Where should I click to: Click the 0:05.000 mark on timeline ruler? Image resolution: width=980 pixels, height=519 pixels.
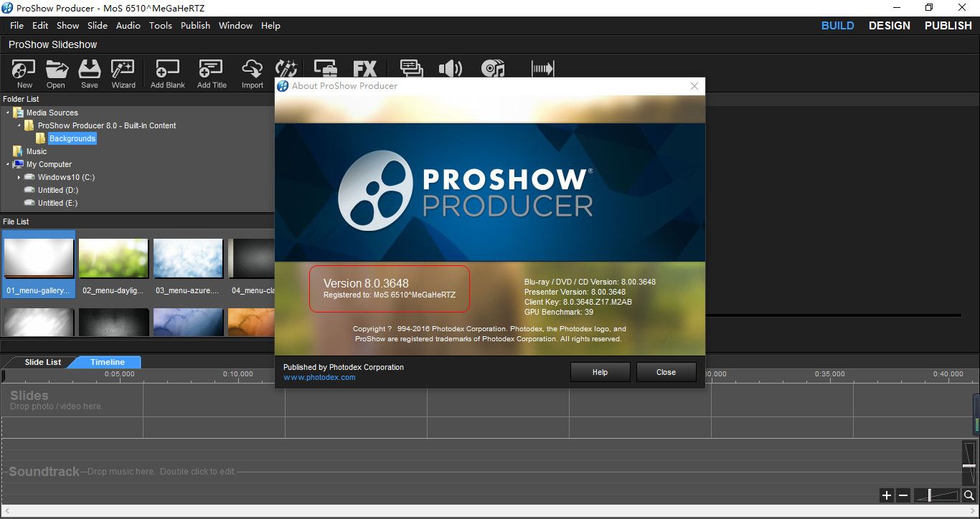click(119, 374)
